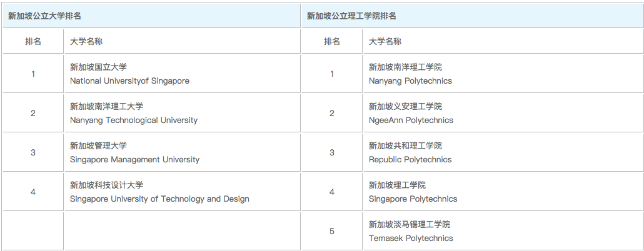This screenshot has height=251, width=644.
Task: Click rank 5 cell in polytechnic table
Action: tap(332, 231)
